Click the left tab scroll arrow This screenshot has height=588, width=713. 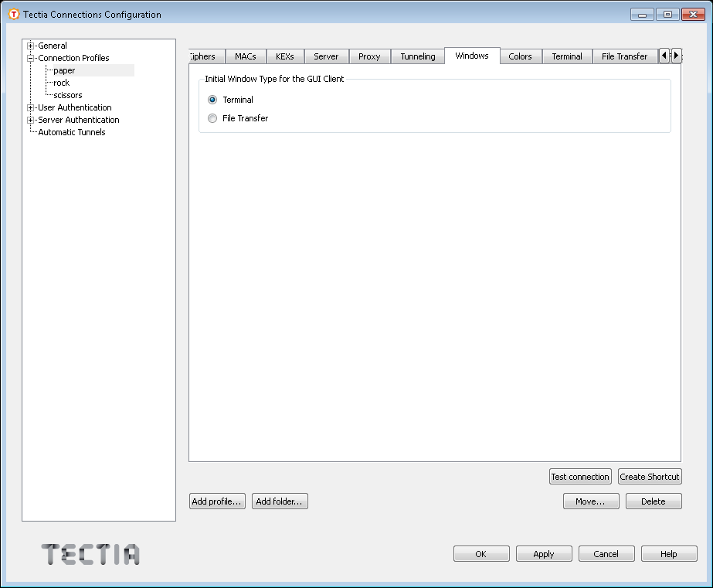click(x=664, y=56)
